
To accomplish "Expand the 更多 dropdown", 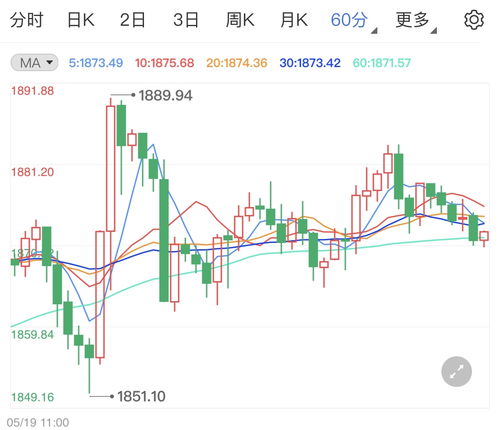I will click(x=415, y=21).
